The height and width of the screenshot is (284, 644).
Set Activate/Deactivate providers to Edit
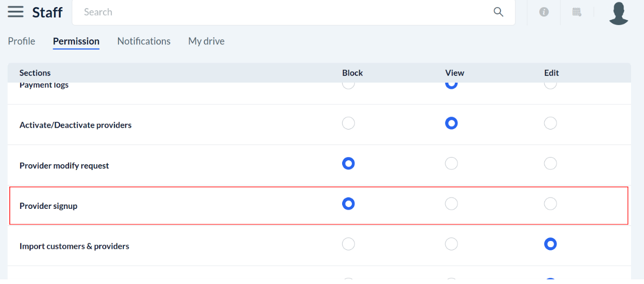tap(550, 123)
